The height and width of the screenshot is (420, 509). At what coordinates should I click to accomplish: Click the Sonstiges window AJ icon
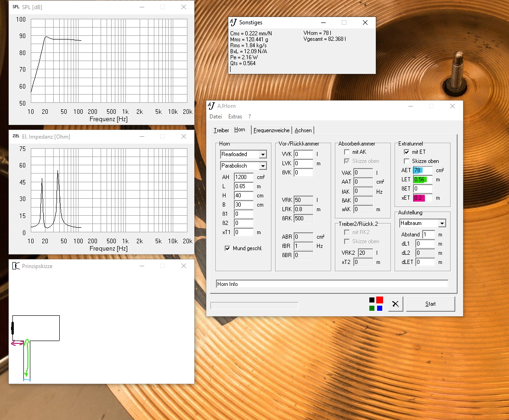[x=233, y=22]
